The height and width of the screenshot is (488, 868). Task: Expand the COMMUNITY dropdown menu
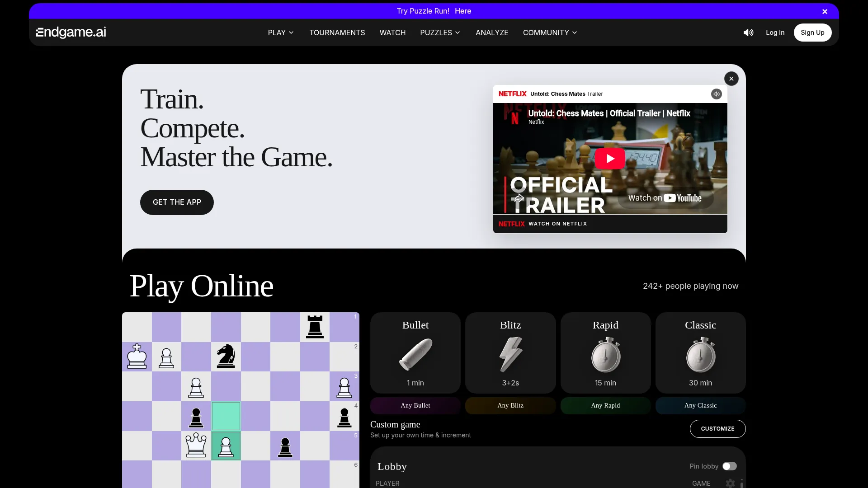(550, 33)
